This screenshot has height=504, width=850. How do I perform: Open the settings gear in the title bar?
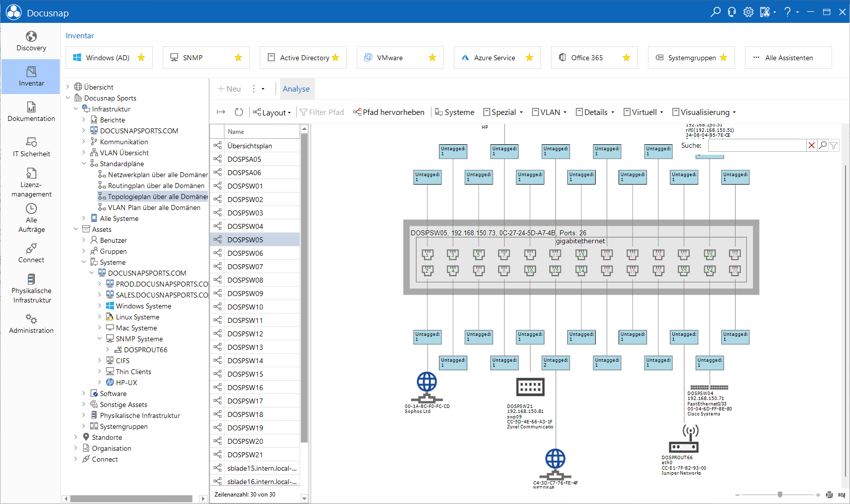[x=748, y=12]
